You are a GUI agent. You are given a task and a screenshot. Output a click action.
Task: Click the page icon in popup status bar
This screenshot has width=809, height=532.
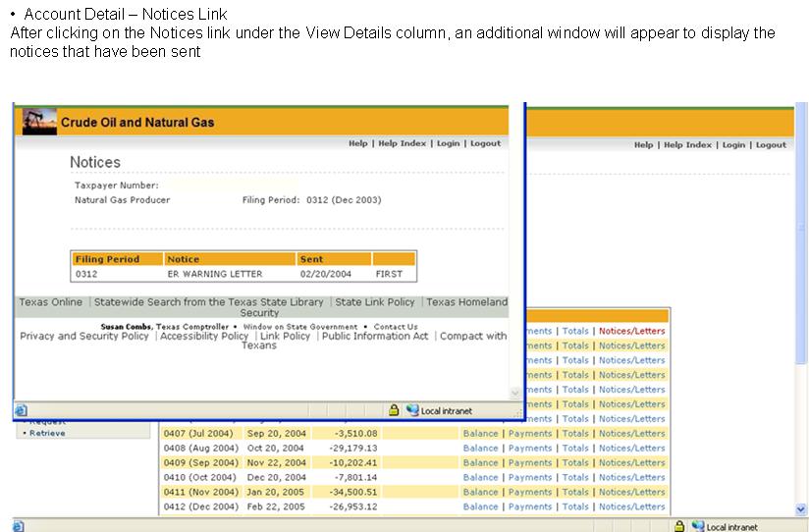22,410
